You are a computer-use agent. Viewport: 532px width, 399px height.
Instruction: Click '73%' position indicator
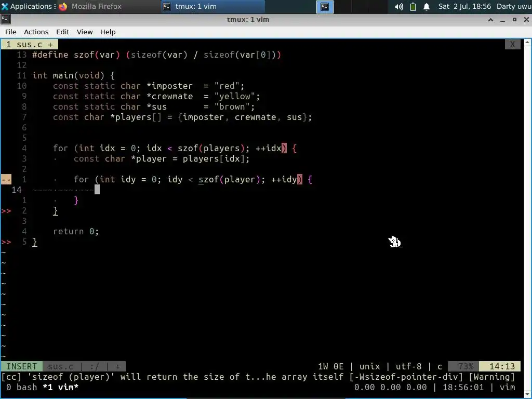tap(463, 366)
